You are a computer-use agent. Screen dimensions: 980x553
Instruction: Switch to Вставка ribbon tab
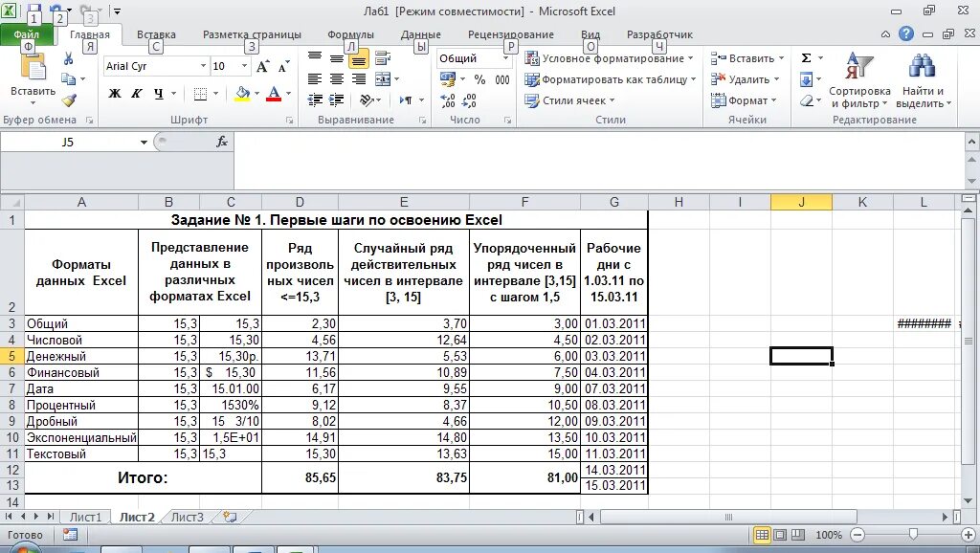click(x=156, y=34)
